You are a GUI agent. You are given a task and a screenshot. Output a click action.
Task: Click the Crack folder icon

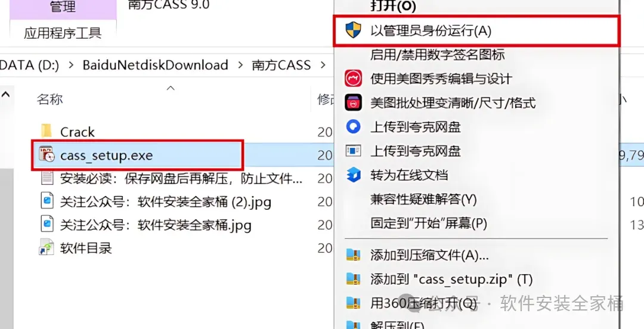pos(47,132)
